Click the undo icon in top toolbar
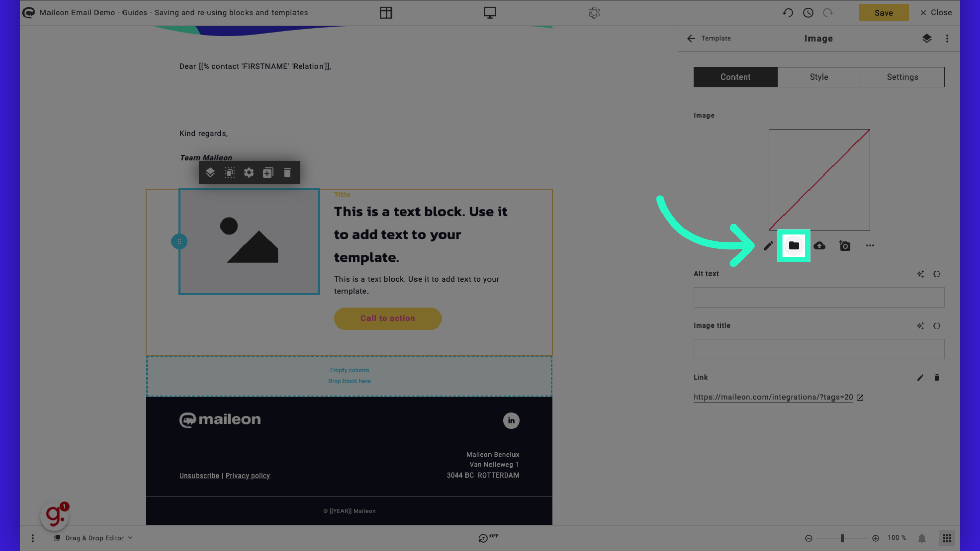This screenshot has height=551, width=980. coord(788,13)
